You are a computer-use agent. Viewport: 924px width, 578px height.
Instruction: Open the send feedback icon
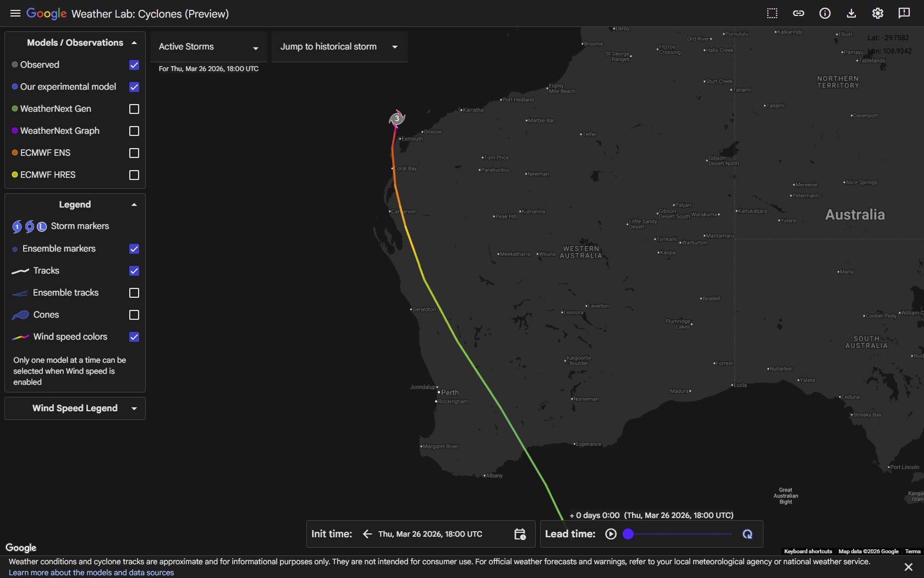pos(904,13)
